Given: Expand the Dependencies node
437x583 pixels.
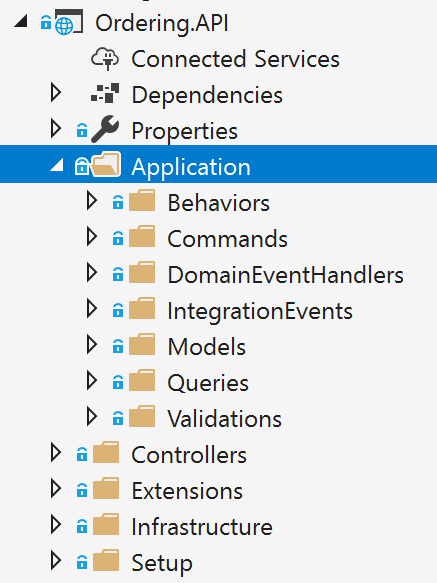Looking at the screenshot, I should tap(56, 93).
